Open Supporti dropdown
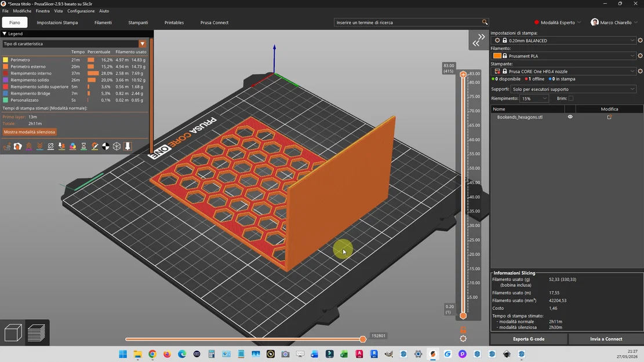The width and height of the screenshot is (644, 362). tap(573, 89)
